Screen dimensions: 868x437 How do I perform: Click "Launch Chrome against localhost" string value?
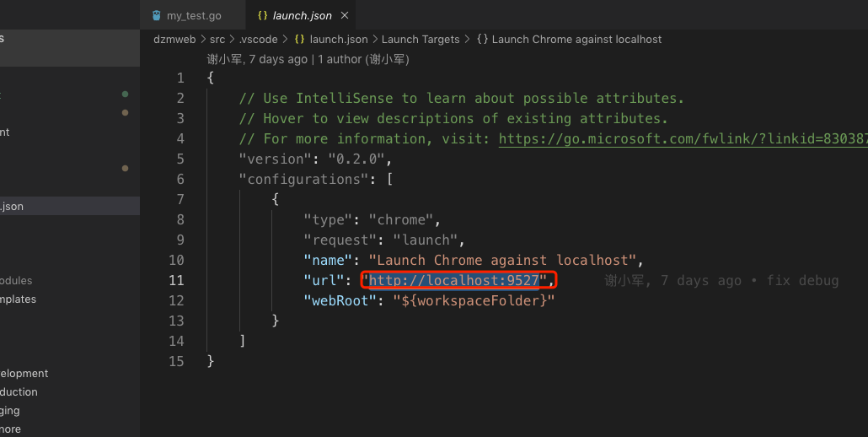[x=502, y=261]
